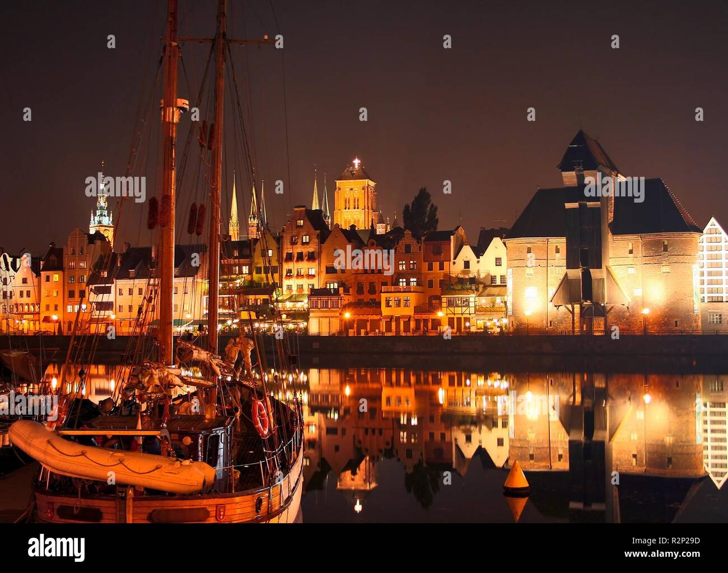Screen dimensions: 728x573
Task: Click the alamy logo in the bottom bar
Action: (x=57, y=547)
